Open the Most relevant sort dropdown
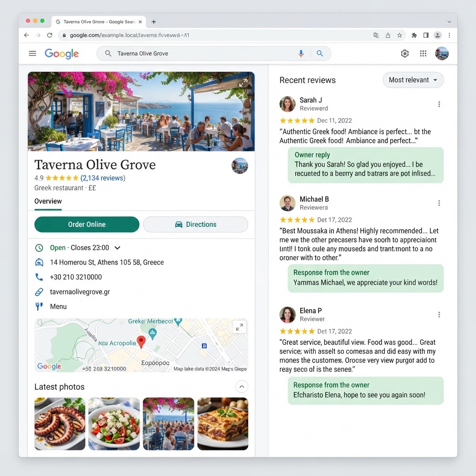 point(413,80)
